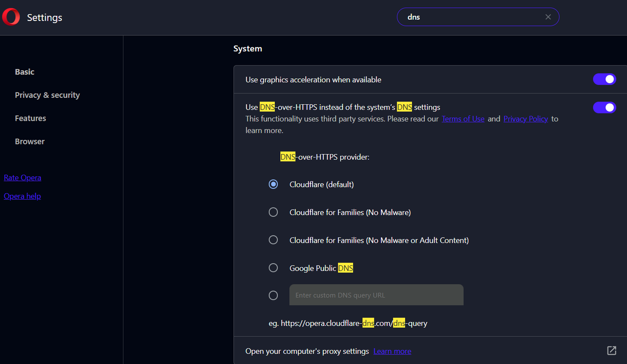The width and height of the screenshot is (627, 364).
Task: Open proxy settings external link icon
Action: coord(611,350)
